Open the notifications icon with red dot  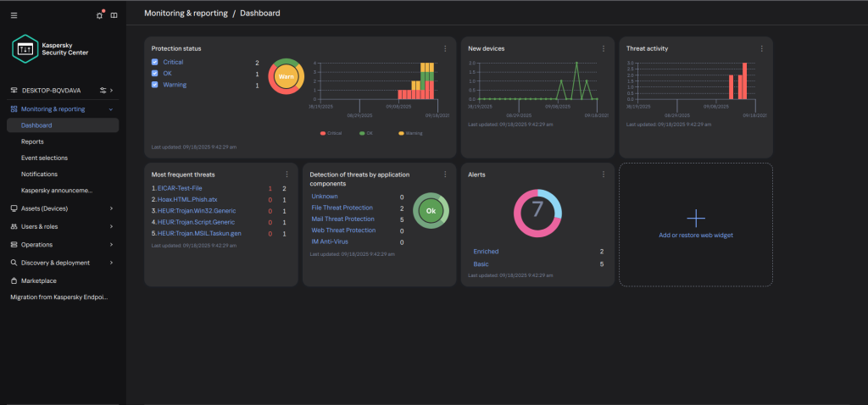click(x=100, y=15)
